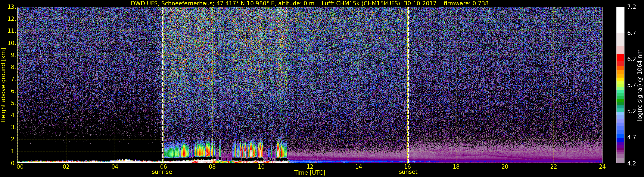The image size is (644, 177).
Task: Click time-axis tick label '08'
Action: pyautogui.click(x=212, y=167)
